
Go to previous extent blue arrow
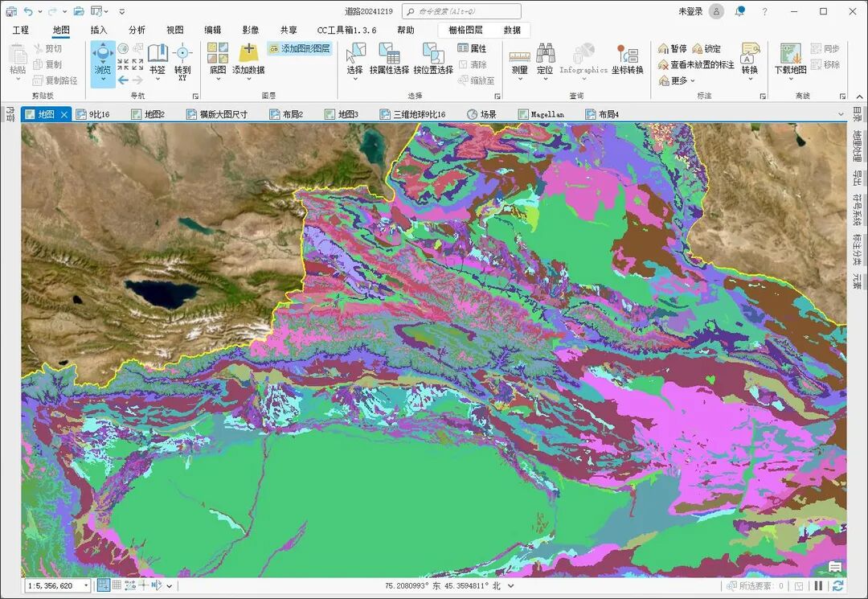coord(123,80)
